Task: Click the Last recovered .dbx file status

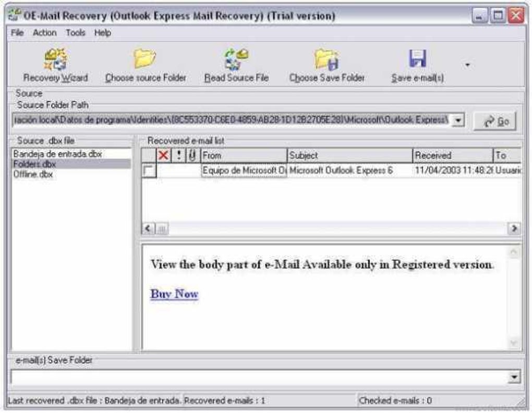Action: (94, 401)
